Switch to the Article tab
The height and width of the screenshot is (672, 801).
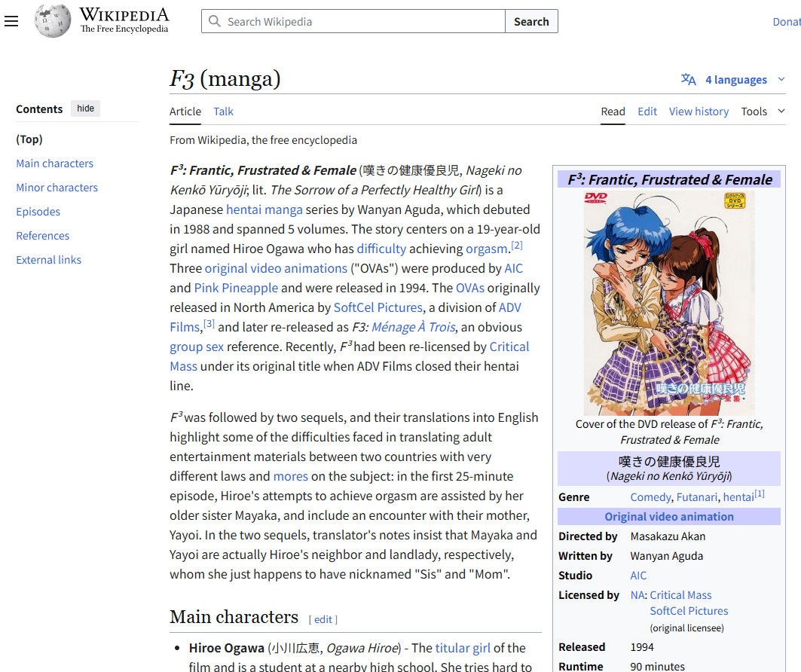pos(185,111)
